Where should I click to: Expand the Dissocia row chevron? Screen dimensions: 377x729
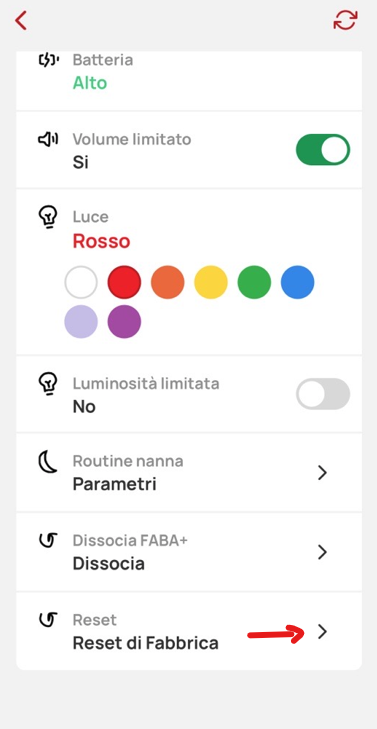tap(322, 552)
